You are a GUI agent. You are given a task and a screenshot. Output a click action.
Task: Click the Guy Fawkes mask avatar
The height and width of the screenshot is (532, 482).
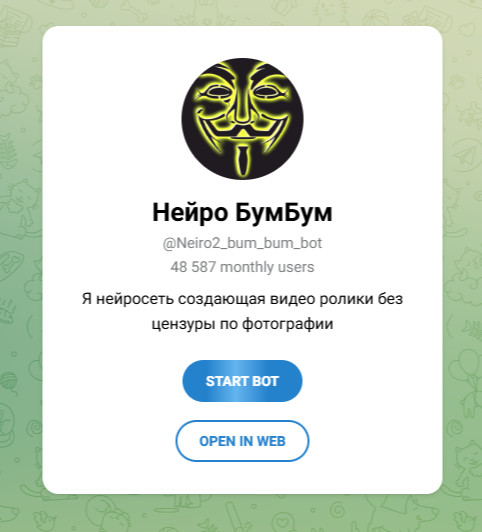tap(242, 119)
